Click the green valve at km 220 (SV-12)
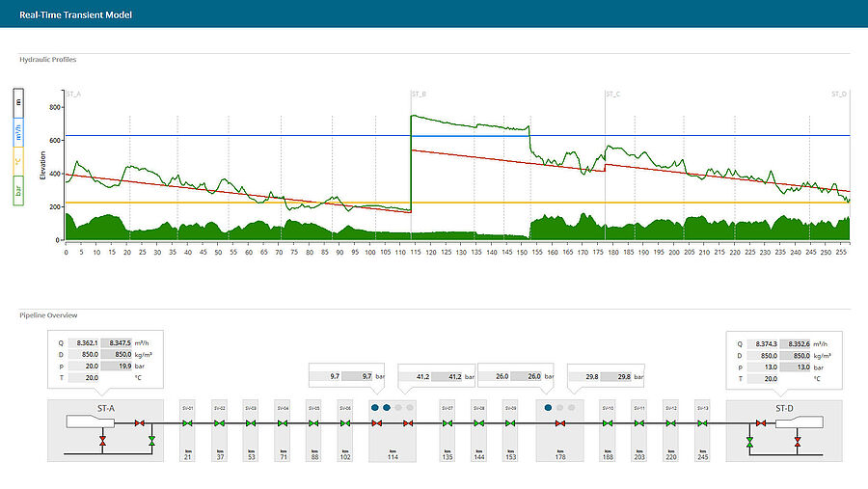This screenshot has height=489, width=868. pyautogui.click(x=671, y=423)
